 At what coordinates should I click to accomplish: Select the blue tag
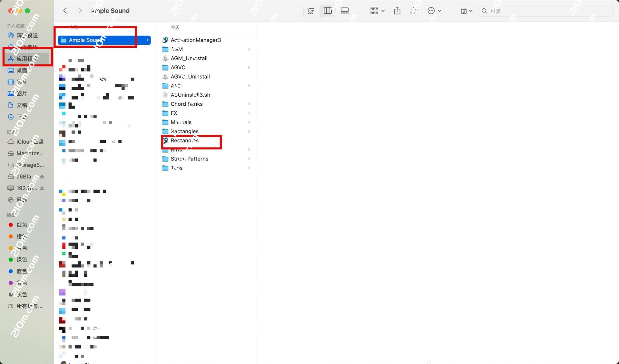coord(27,271)
